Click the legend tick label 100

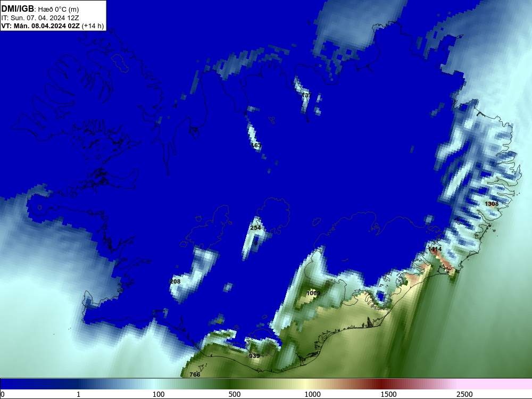tap(159, 394)
